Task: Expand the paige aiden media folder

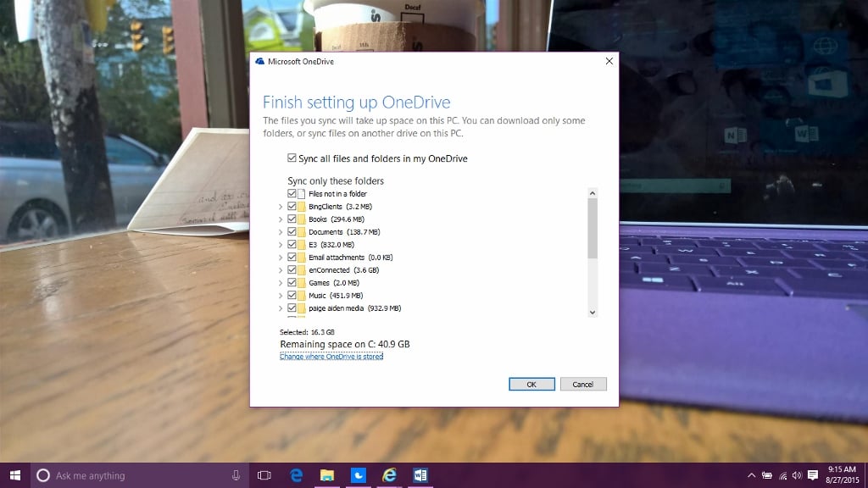Action: click(x=281, y=308)
